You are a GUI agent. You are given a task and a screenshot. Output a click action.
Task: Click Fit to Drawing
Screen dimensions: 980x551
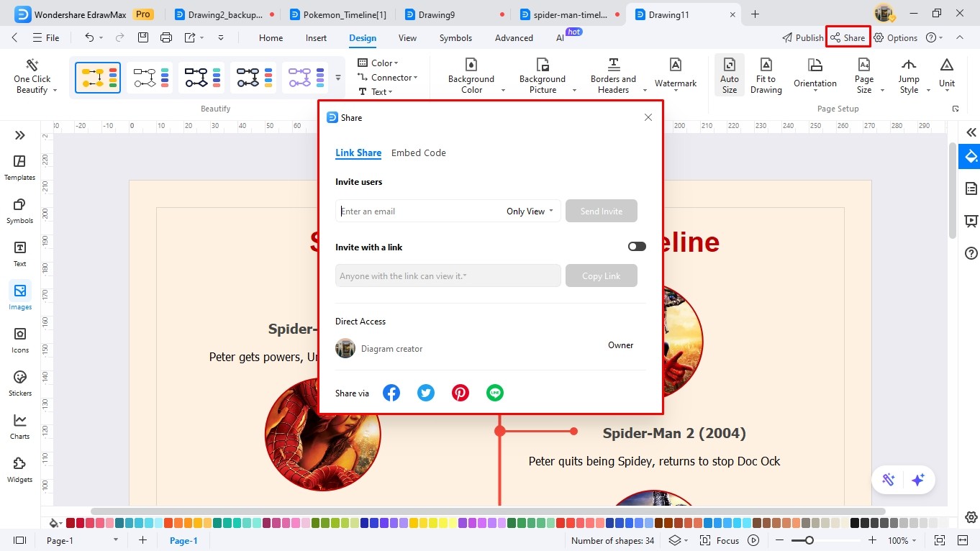(766, 76)
